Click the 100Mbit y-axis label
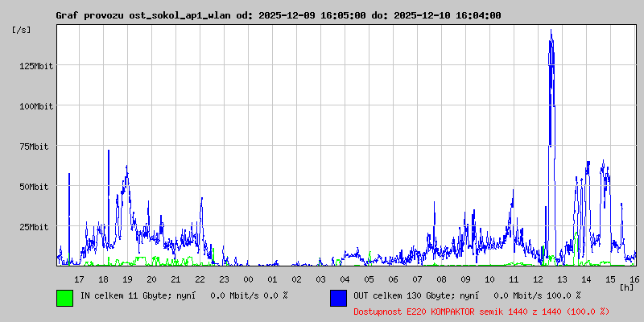Image resolution: width=644 pixels, height=322 pixels. click(36, 106)
